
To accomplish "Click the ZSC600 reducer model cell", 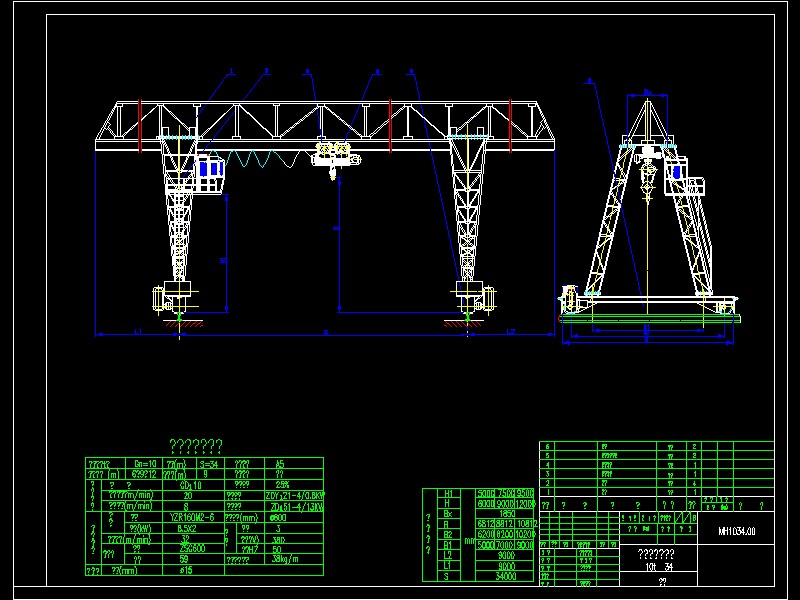I will point(192,548).
